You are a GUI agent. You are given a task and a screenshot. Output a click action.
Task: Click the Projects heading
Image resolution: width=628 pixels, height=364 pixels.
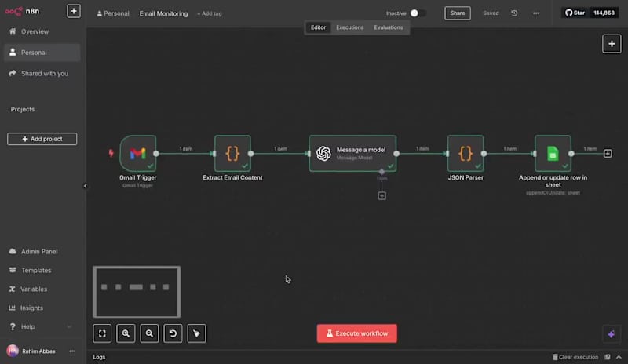(x=23, y=109)
